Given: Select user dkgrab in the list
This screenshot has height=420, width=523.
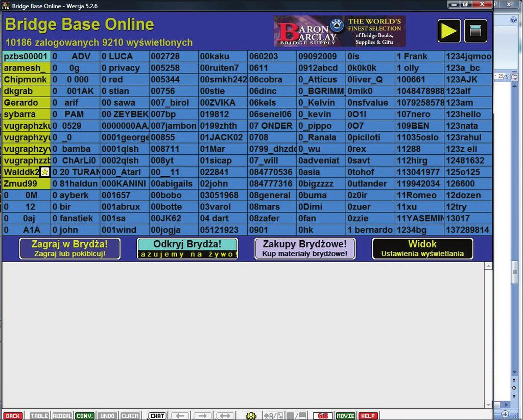Looking at the screenshot, I should point(27,91).
